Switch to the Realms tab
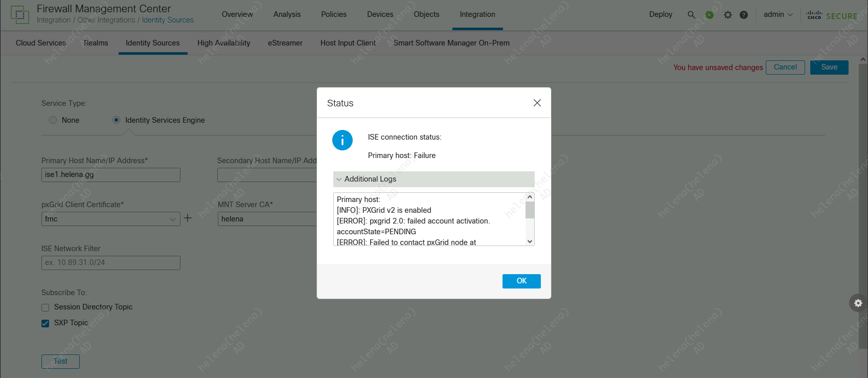 [96, 43]
